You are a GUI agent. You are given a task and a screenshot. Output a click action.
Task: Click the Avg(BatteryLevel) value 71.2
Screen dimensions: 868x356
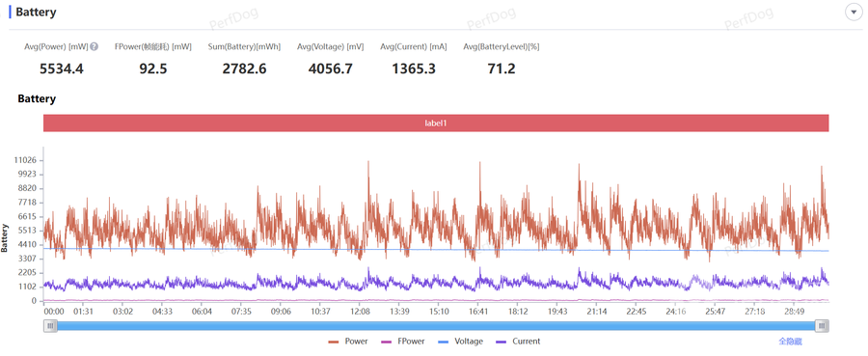[x=502, y=69]
